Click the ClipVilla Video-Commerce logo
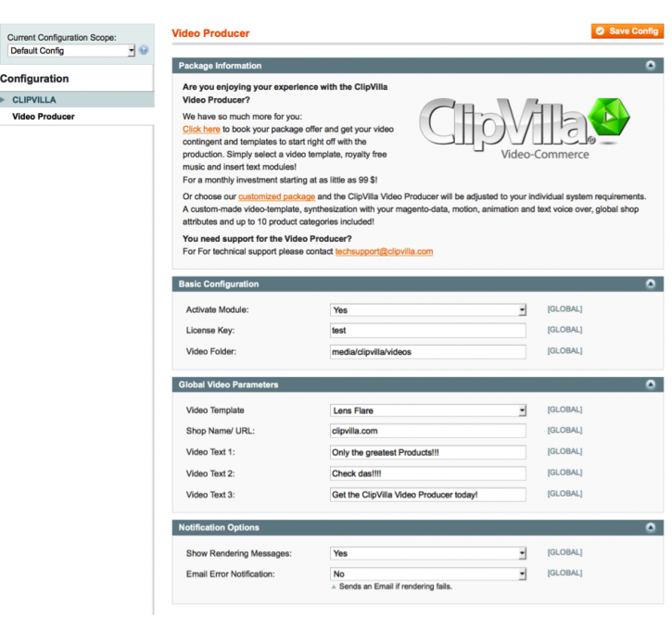Image resolution: width=672 pixels, height=630 pixels. pos(524,129)
